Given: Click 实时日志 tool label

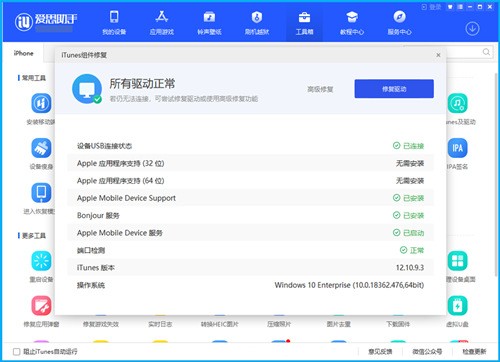Looking at the screenshot, I should pos(160,324).
